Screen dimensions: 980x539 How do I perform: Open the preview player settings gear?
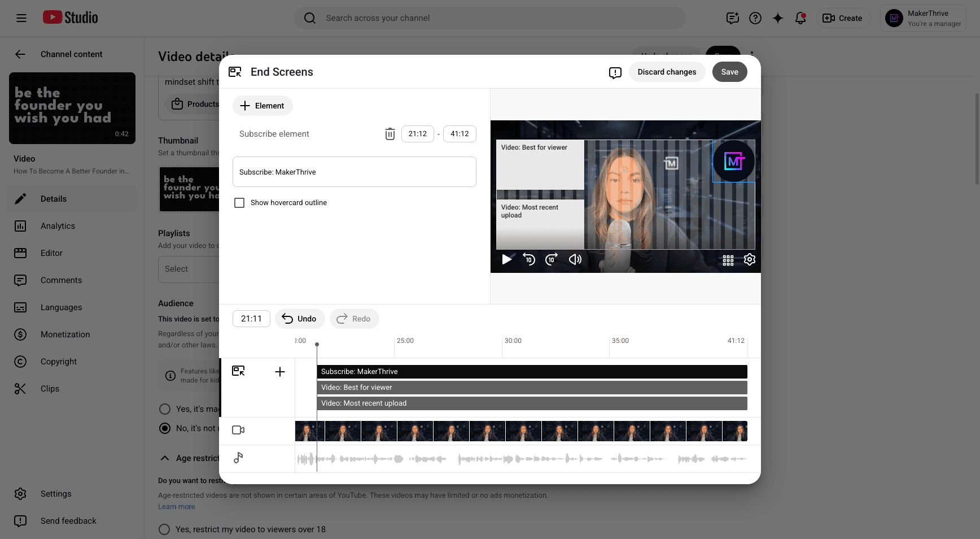tap(750, 259)
